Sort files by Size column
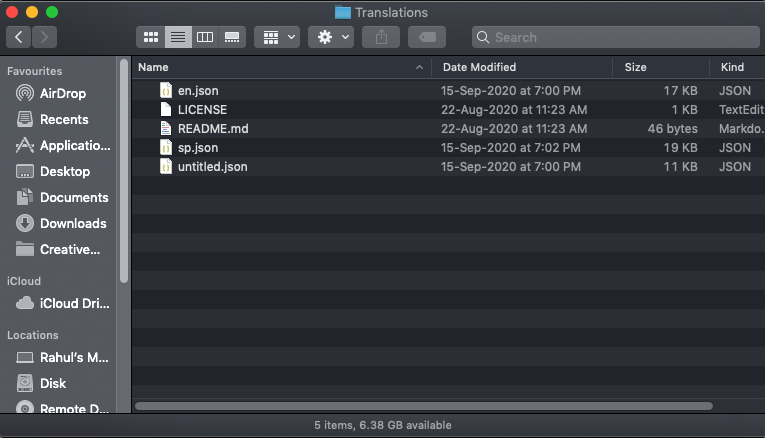The width and height of the screenshot is (765, 438). coord(660,67)
